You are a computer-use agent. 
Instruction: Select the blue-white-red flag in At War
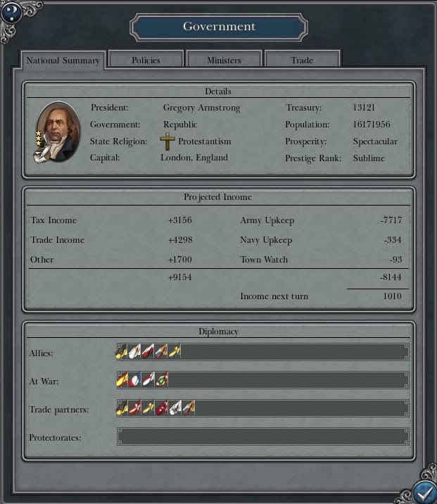tap(135, 379)
